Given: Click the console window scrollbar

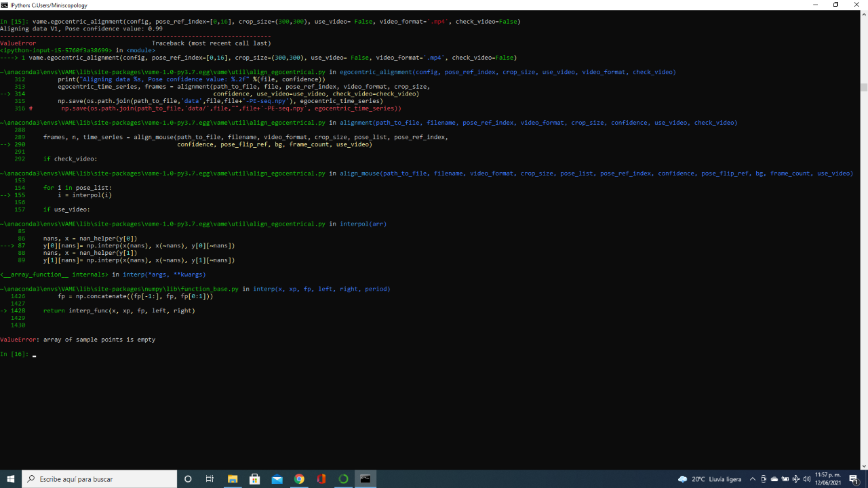Looking at the screenshot, I should click(x=863, y=87).
